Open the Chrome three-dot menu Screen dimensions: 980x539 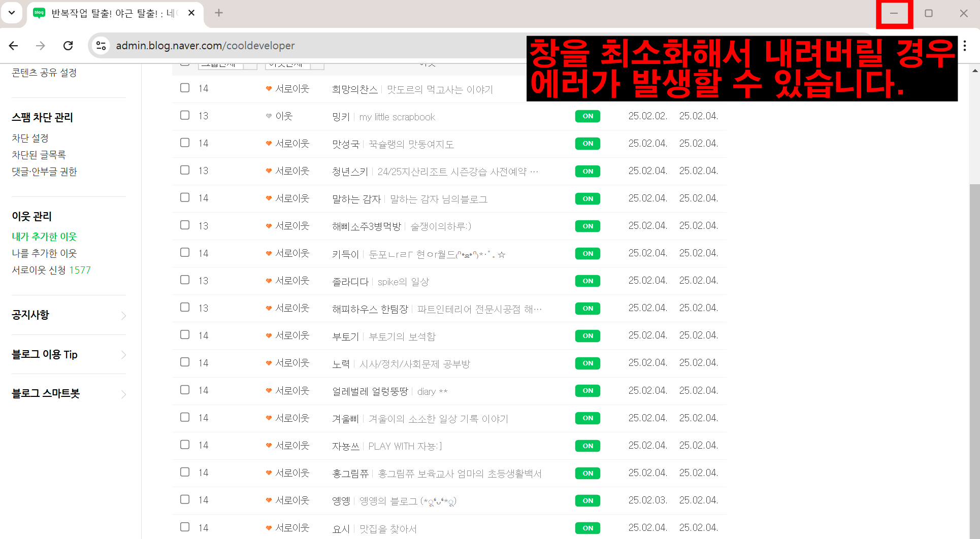click(x=965, y=46)
